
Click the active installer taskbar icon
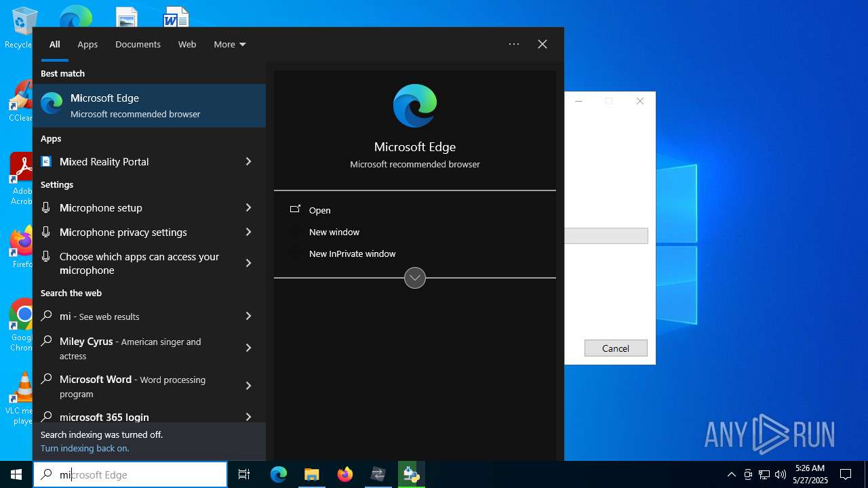tap(411, 474)
